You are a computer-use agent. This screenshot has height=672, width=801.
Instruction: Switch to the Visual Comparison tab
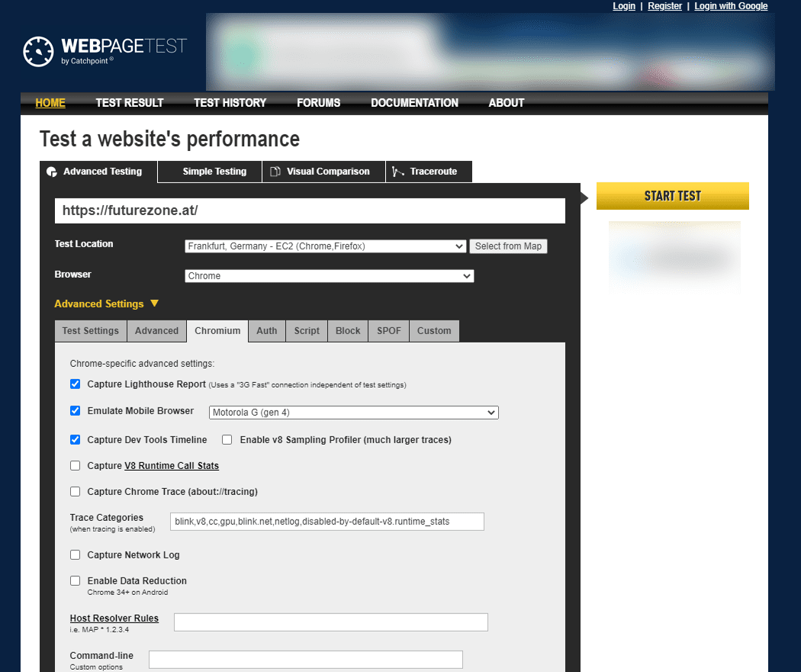[x=324, y=172]
